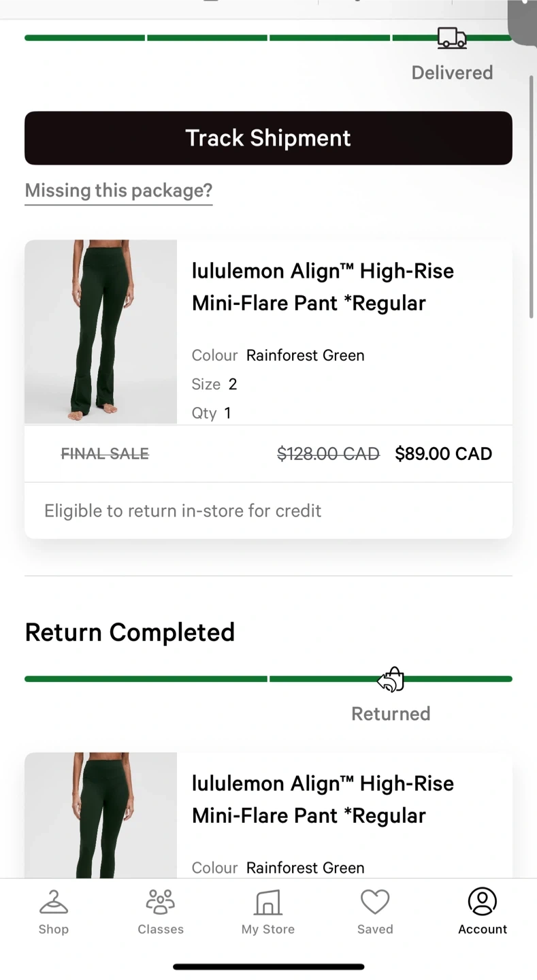Tap the Shop hanger icon
Viewport: 537px width, 980px height.
point(53,902)
